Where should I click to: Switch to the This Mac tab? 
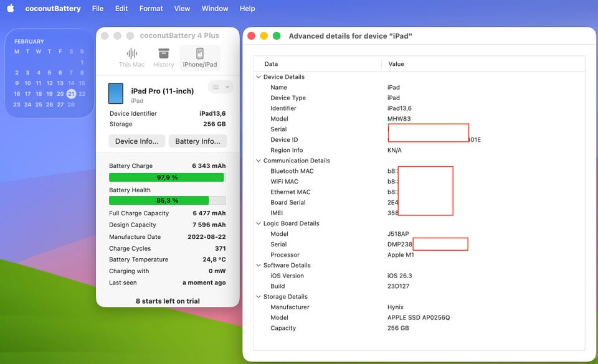(131, 58)
